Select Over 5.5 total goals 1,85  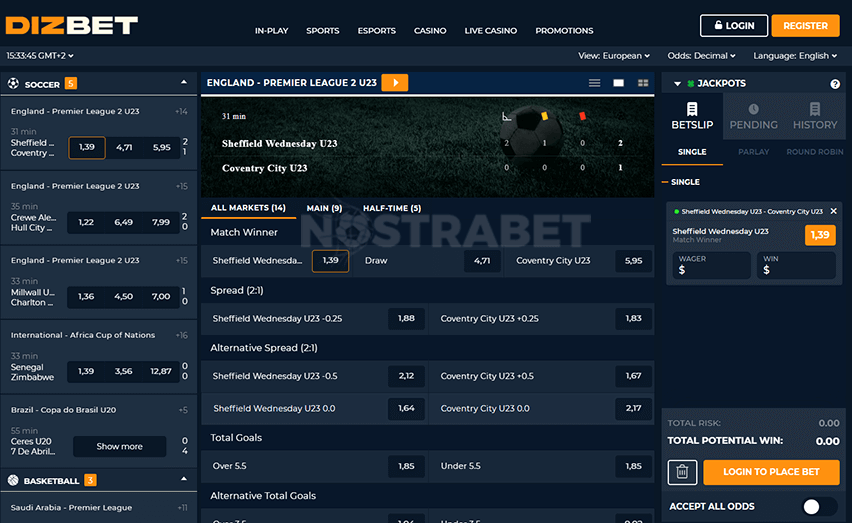coord(406,466)
